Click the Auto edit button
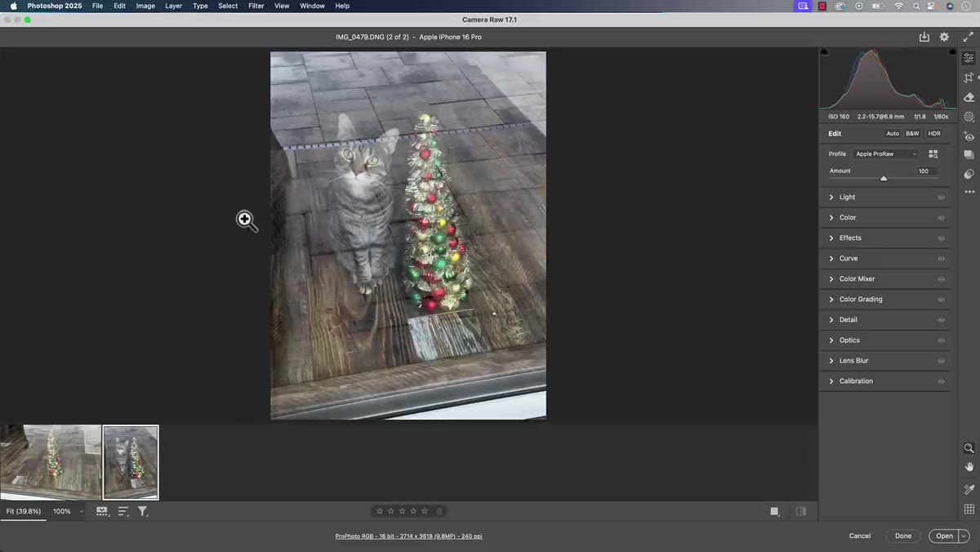 pyautogui.click(x=893, y=133)
